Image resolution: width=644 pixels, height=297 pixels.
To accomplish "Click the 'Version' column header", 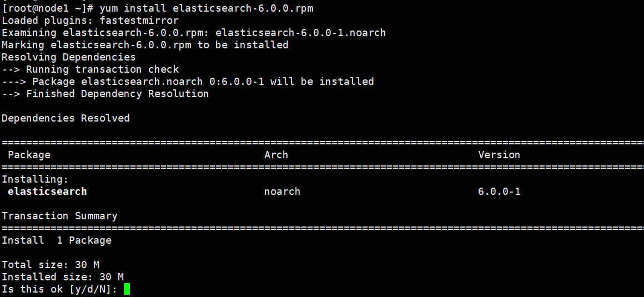I will click(499, 155).
